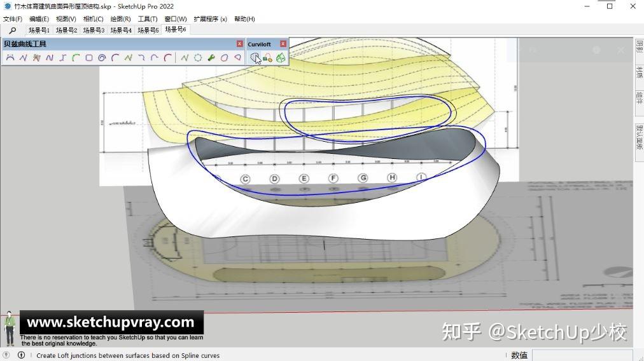This screenshot has width=644, height=361.
Task: Switch to scene tab 场景号6
Action: [176, 29]
